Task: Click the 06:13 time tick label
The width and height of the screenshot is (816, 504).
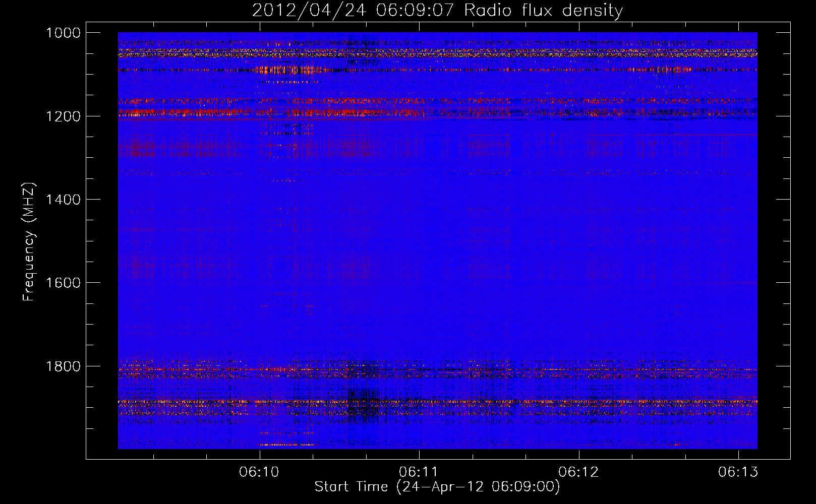Action: click(x=738, y=472)
